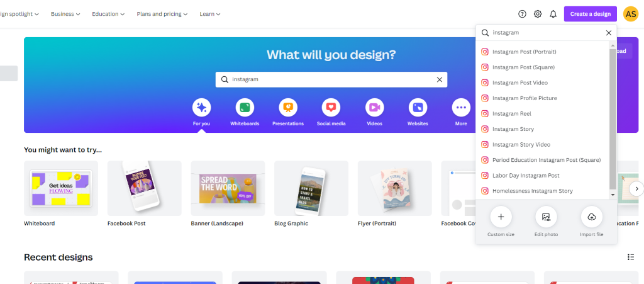Click the Import file upload icon
644x284 pixels.
tap(592, 217)
